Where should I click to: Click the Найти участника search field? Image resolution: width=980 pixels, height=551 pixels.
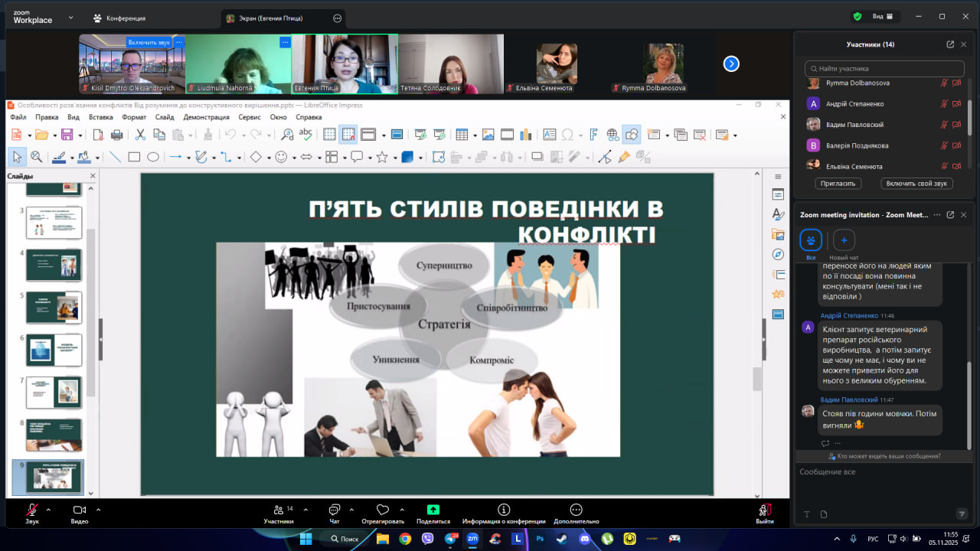tap(883, 69)
